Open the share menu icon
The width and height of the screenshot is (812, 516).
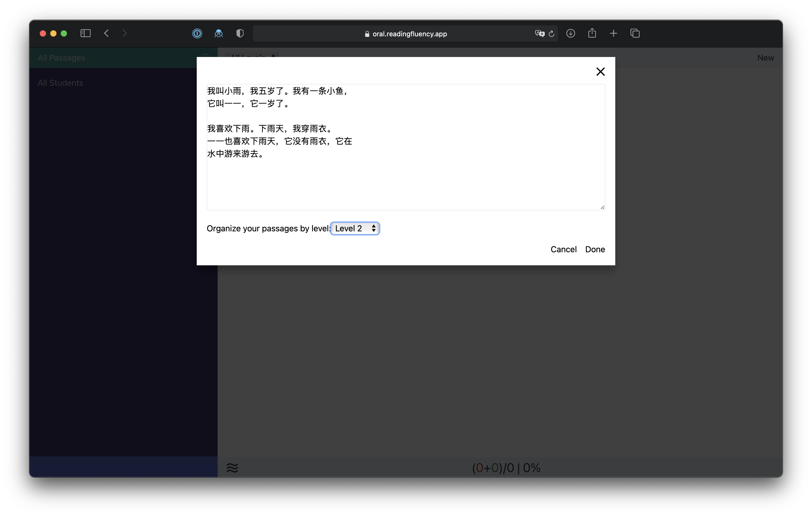(592, 33)
